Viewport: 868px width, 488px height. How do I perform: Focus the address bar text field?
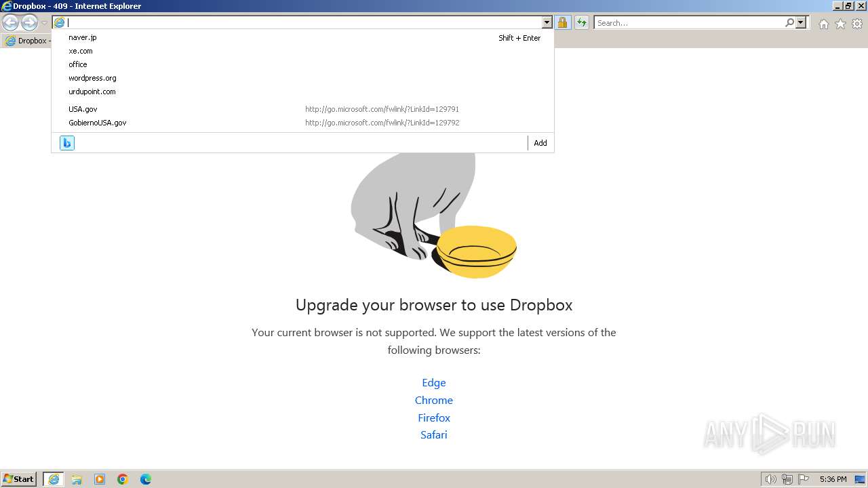(303, 22)
